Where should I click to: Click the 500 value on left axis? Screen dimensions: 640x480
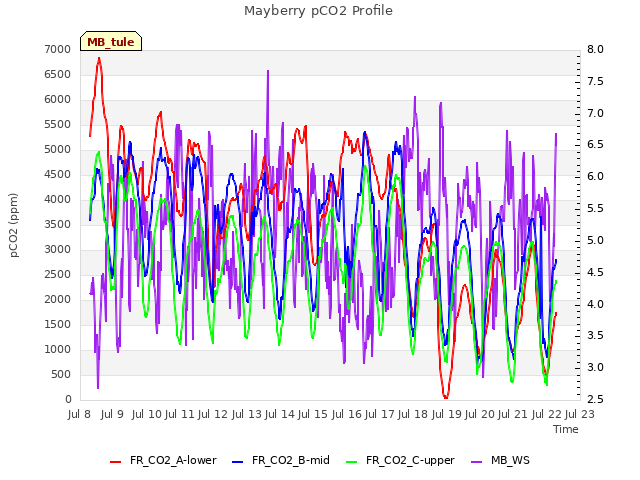click(61, 375)
